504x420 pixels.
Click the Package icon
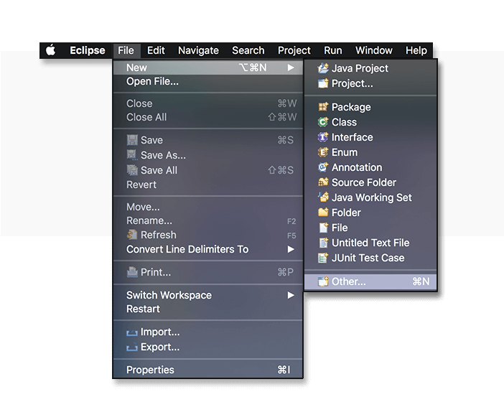323,107
